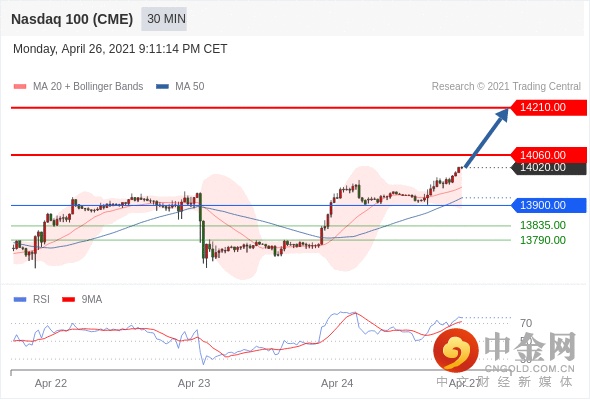Click the Apr 22 date marker
Screen dimensions: 590x400
pyautogui.click(x=51, y=383)
